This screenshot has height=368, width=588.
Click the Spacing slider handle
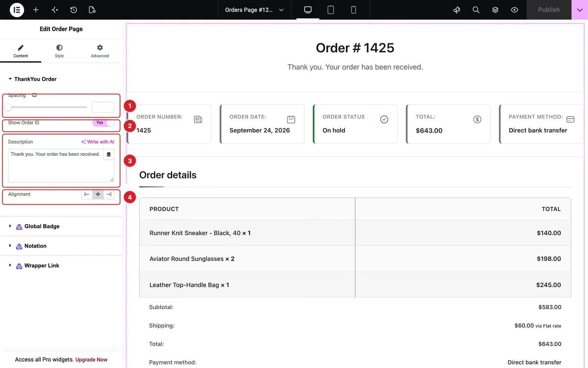pos(8,107)
